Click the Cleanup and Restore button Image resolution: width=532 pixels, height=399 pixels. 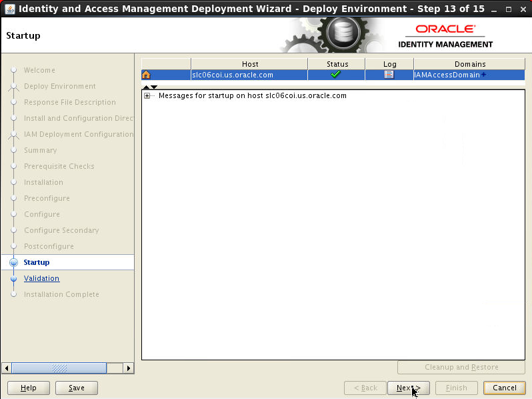click(x=461, y=367)
